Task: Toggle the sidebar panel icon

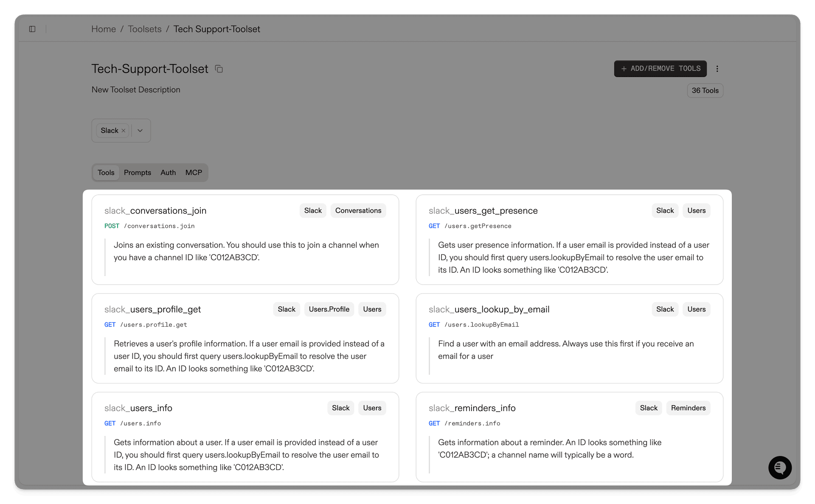Action: 32,29
